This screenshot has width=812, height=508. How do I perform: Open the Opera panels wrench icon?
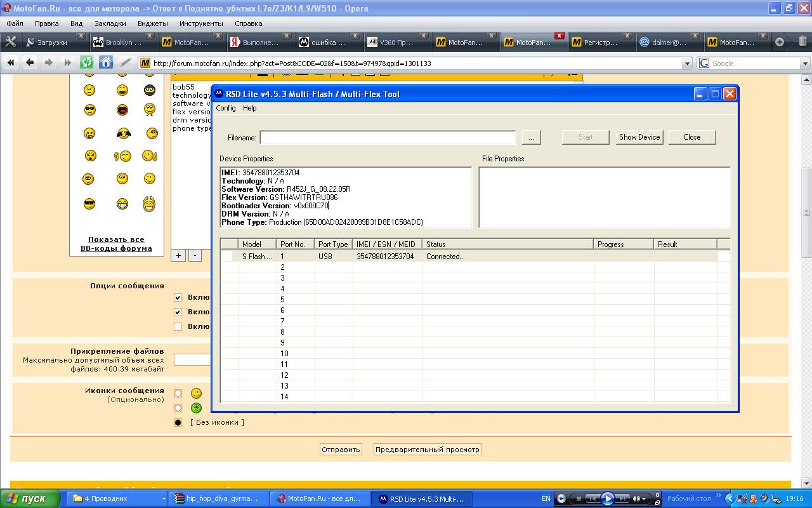[10, 42]
